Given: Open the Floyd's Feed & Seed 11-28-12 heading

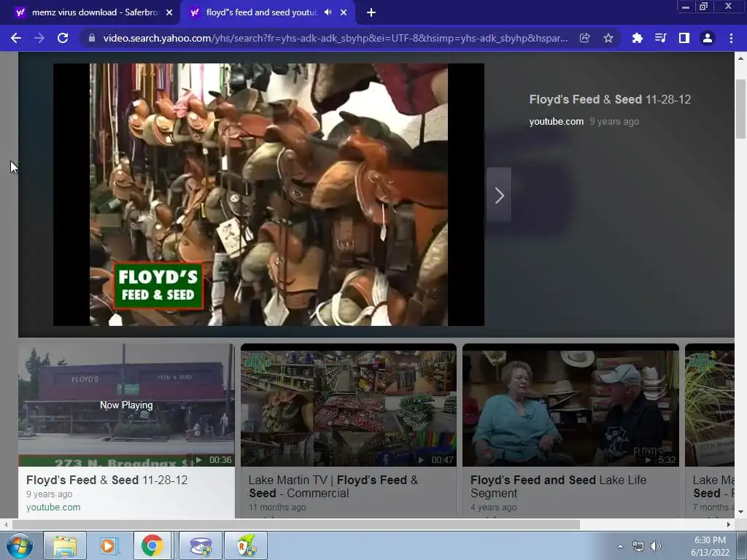Looking at the screenshot, I should click(x=610, y=99).
